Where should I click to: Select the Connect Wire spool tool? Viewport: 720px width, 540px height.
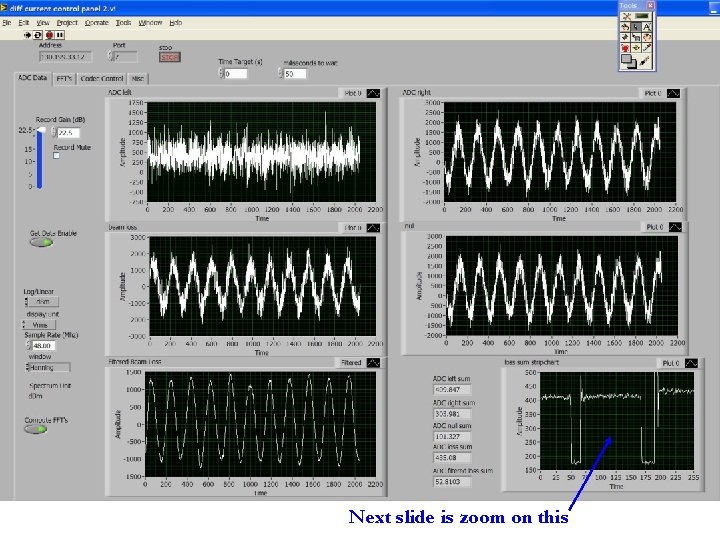coord(625,37)
